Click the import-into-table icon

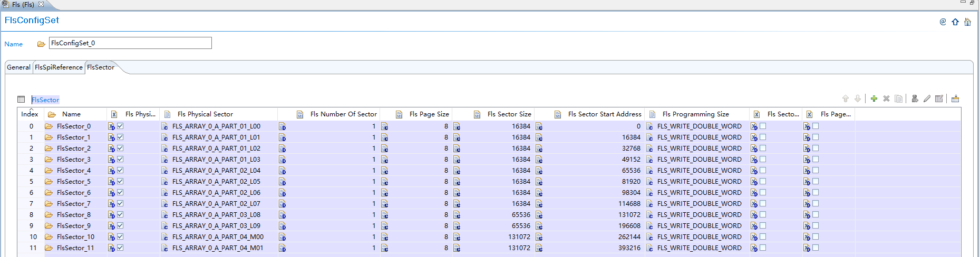[955, 98]
